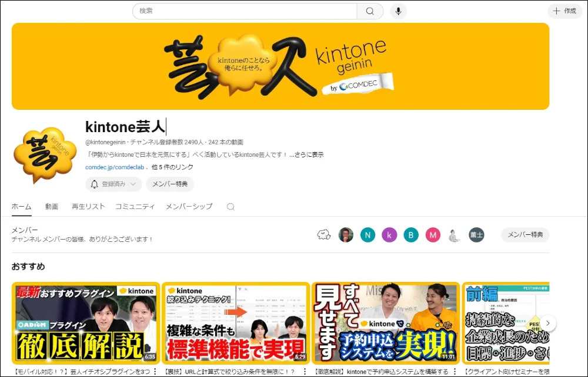Go to the コミュニティ tab
Image resolution: width=588 pixels, height=377 pixels.
[135, 206]
